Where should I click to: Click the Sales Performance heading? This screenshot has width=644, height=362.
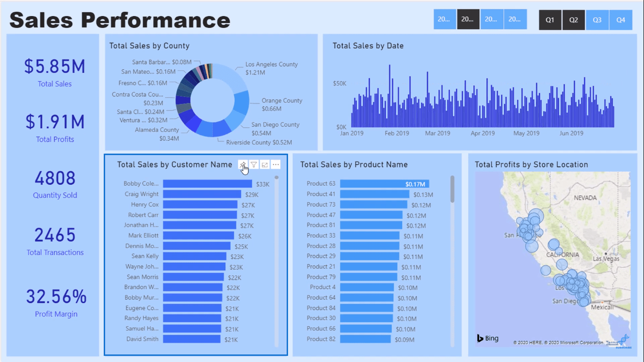(x=120, y=20)
